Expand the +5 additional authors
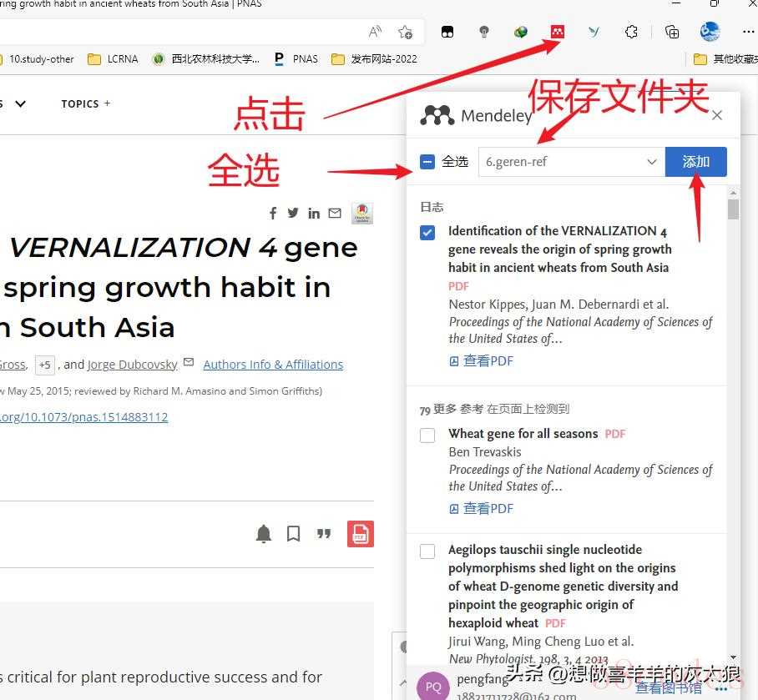This screenshot has width=758, height=700. pos(44,365)
